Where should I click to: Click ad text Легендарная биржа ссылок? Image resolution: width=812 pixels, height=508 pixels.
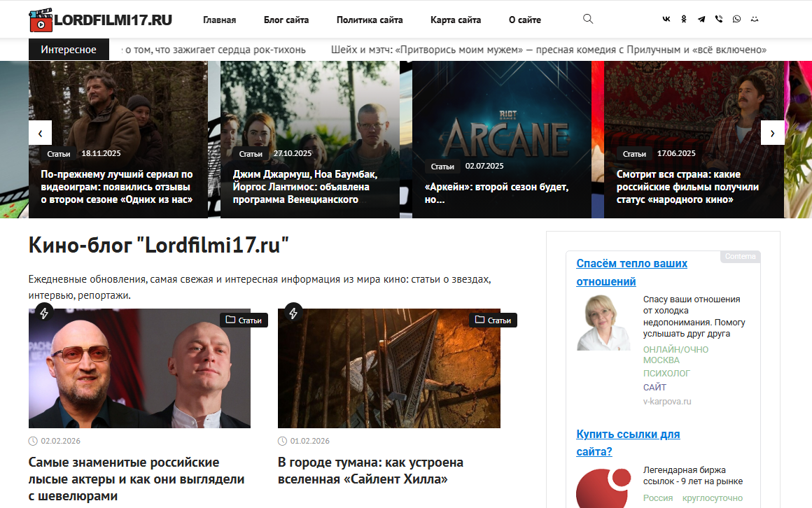[693, 476]
